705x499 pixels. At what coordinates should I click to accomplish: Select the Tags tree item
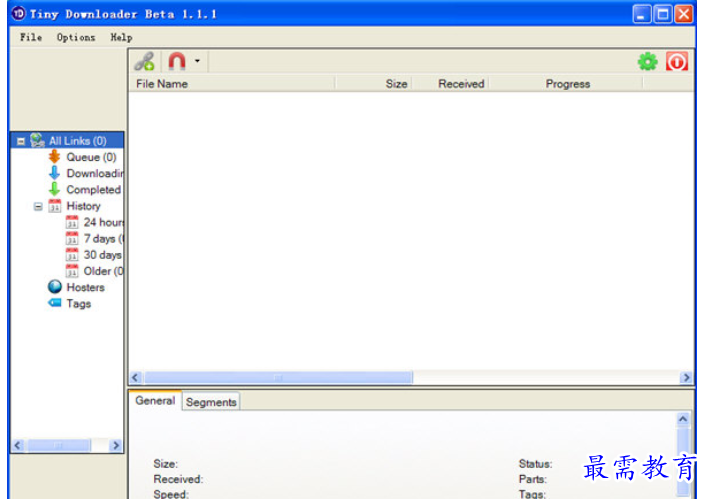[x=79, y=303]
